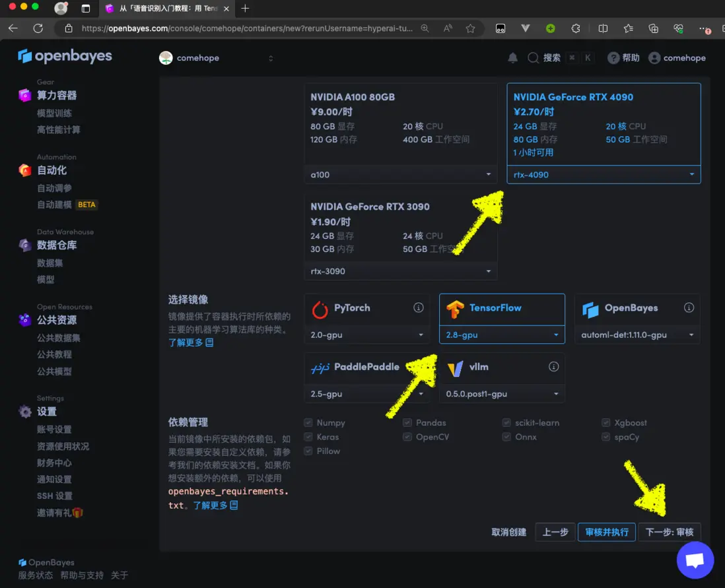Open 公共教程 in sidebar
The height and width of the screenshot is (588, 725).
[x=54, y=354]
